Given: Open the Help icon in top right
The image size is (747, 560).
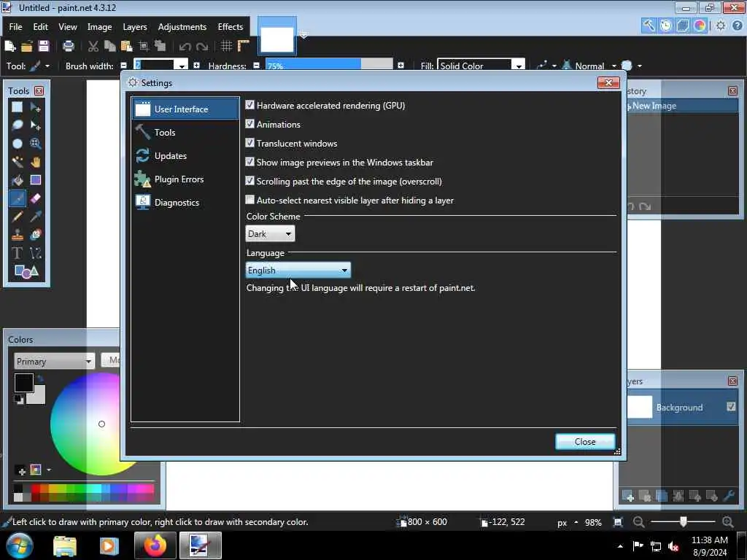Looking at the screenshot, I should pos(737,26).
